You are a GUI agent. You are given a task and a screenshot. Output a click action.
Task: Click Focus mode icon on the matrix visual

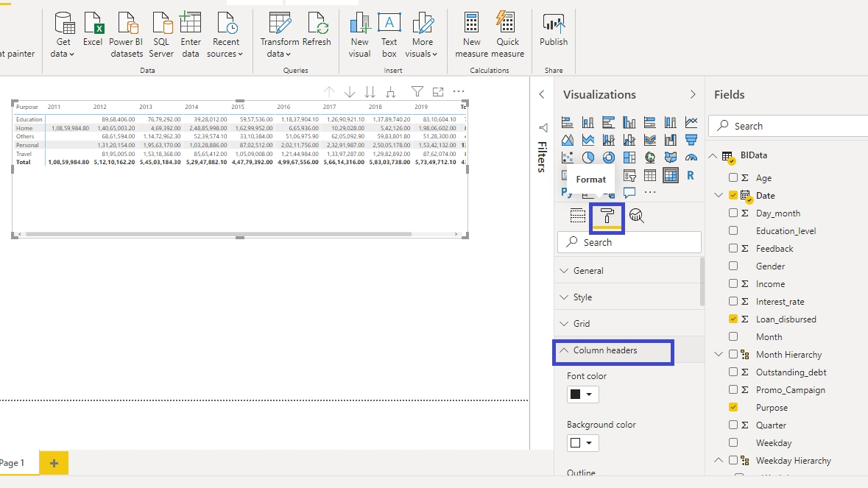pos(438,92)
